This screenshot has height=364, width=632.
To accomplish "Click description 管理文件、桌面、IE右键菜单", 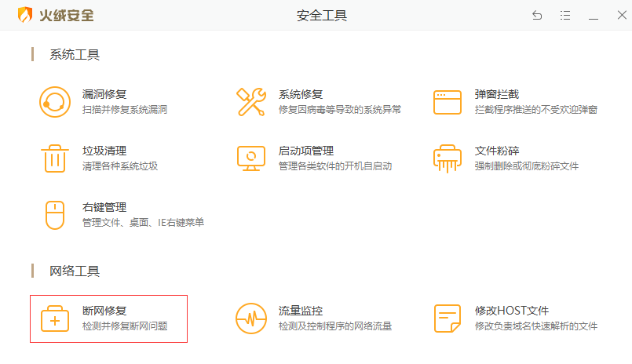I will [x=143, y=222].
